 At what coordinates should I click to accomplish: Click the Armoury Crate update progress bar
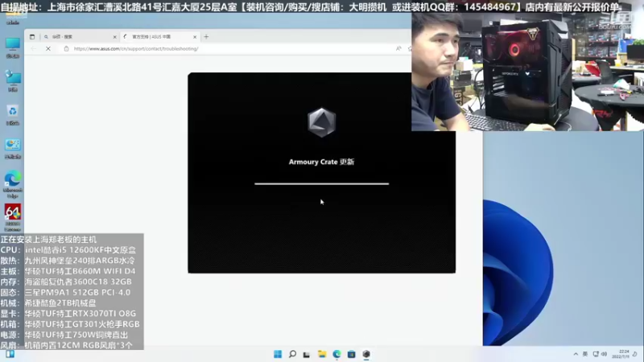point(321,184)
